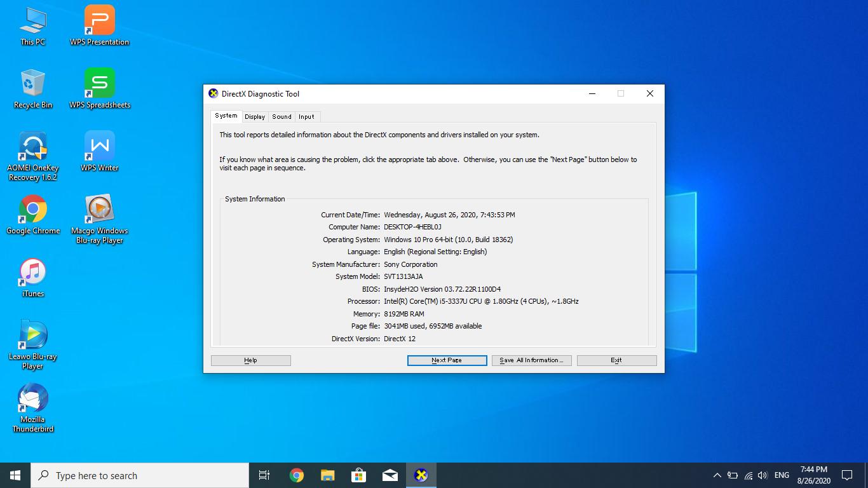Close the DirectX Diagnostic Tool window
The width and height of the screenshot is (868, 488).
coord(649,93)
